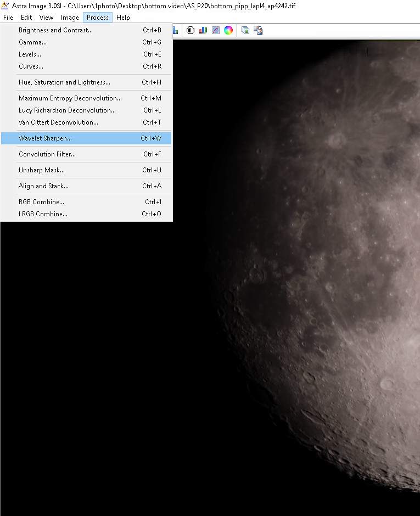This screenshot has width=420, height=516.
Task: Open the File menu
Action: [x=8, y=18]
